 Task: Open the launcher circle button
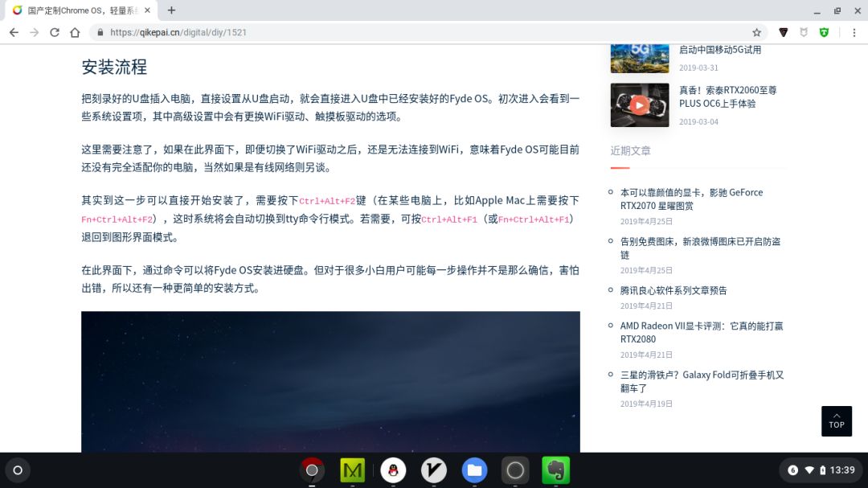click(x=18, y=470)
